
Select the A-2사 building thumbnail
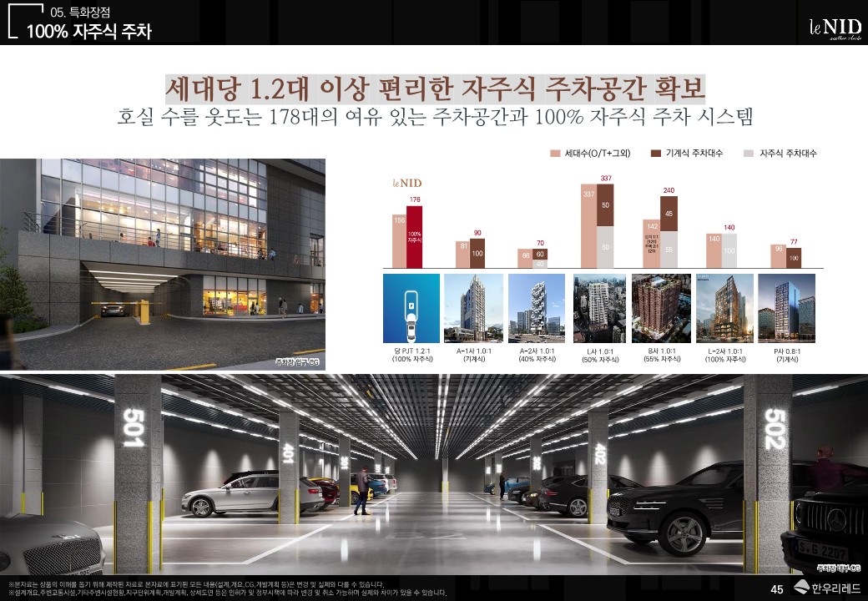536,308
